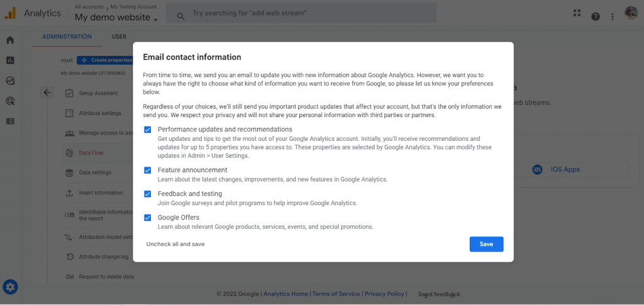Screen dimensions: 644x305
Task: Open the Advertising icon in sidebar
Action: pos(10,101)
